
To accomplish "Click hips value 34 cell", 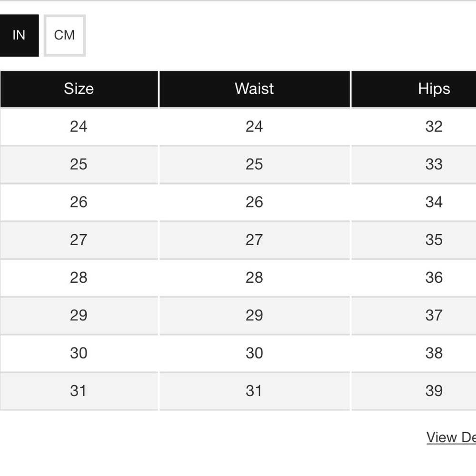I will (x=414, y=202).
